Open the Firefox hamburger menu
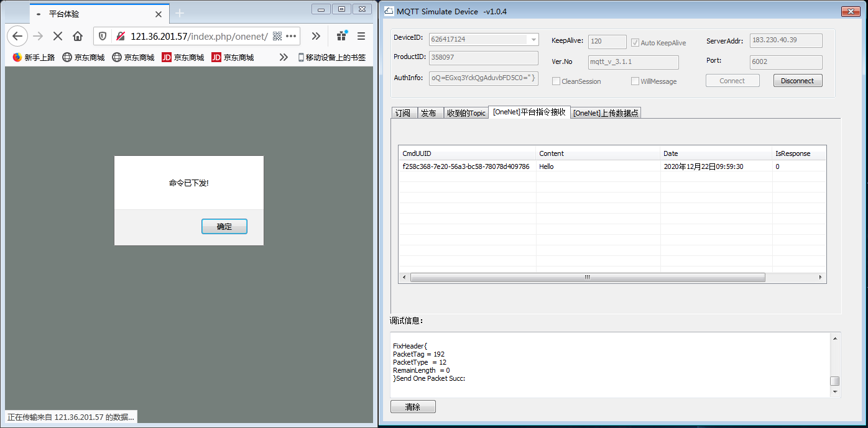The image size is (868, 428). pos(361,36)
